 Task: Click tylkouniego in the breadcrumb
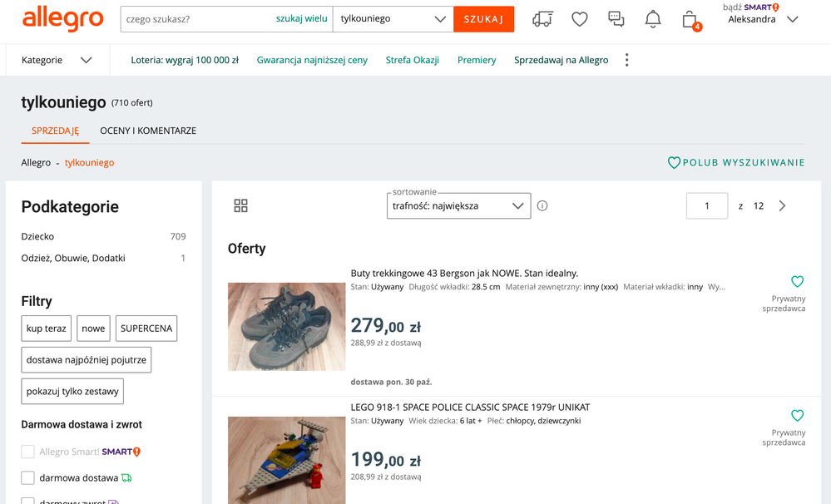[89, 163]
